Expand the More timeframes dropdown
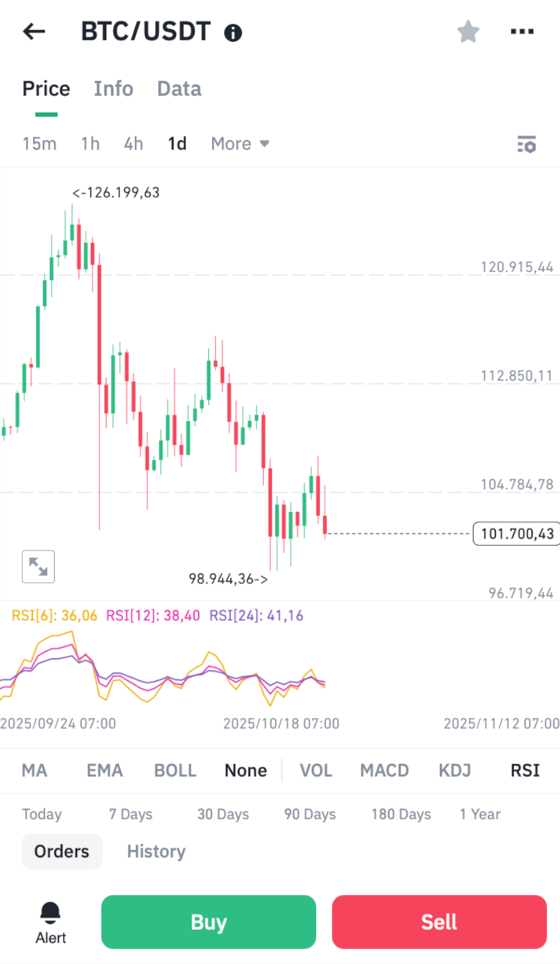 pos(240,144)
